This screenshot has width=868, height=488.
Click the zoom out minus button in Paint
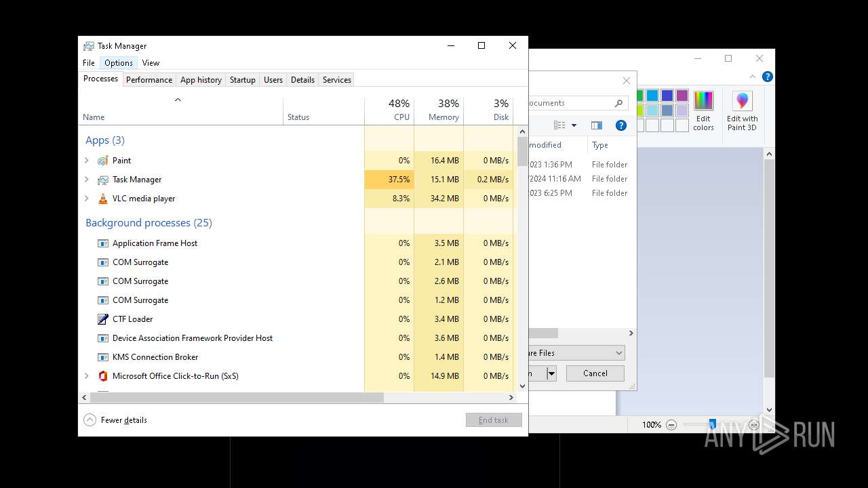coord(671,425)
